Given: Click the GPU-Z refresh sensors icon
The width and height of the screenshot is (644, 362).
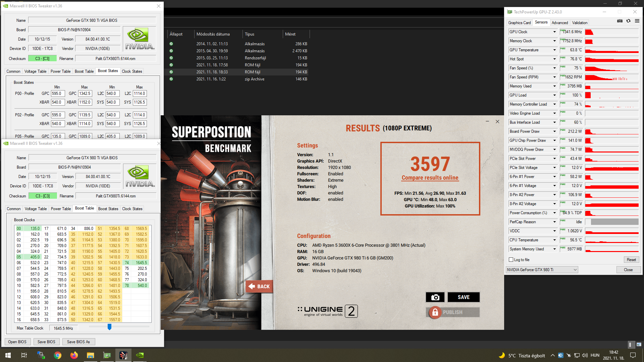Looking at the screenshot, I should tap(629, 21).
